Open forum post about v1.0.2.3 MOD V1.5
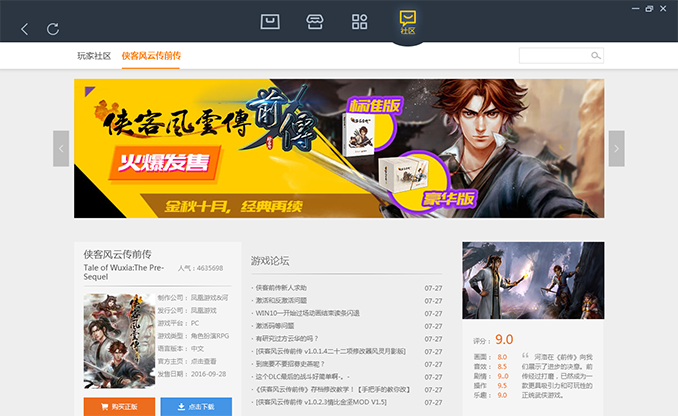The height and width of the screenshot is (416, 678). pos(321,402)
